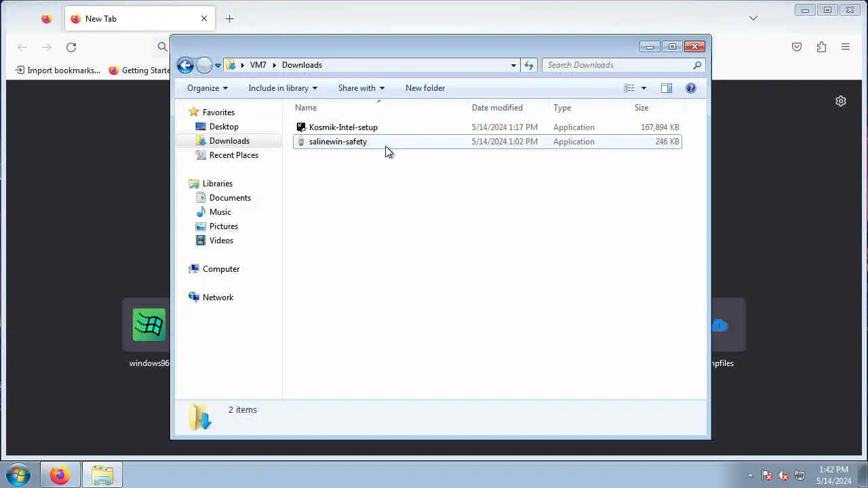Open Explorer help
The width and height of the screenshot is (868, 488).
click(x=691, y=88)
